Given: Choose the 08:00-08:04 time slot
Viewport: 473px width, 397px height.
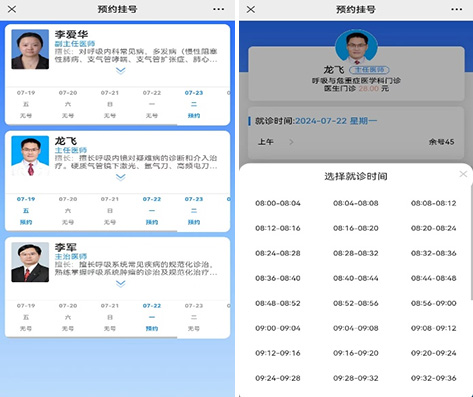Looking at the screenshot, I should pos(278,203).
